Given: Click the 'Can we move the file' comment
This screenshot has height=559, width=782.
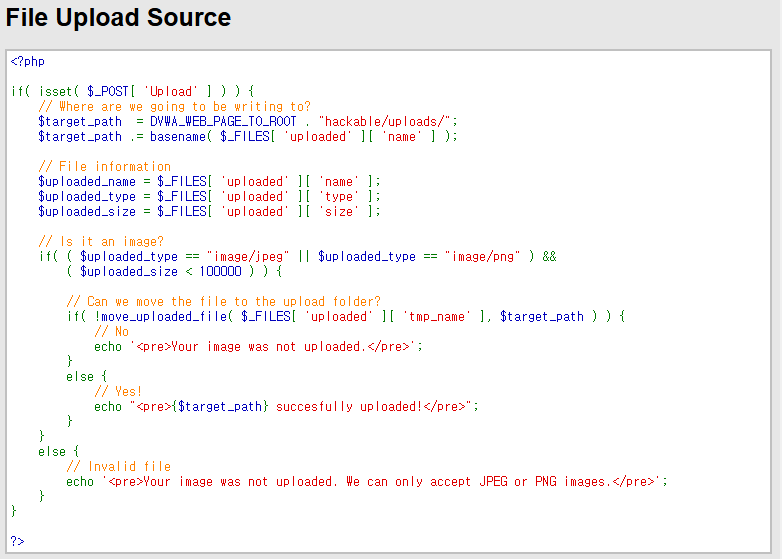Looking at the screenshot, I should [x=223, y=301].
